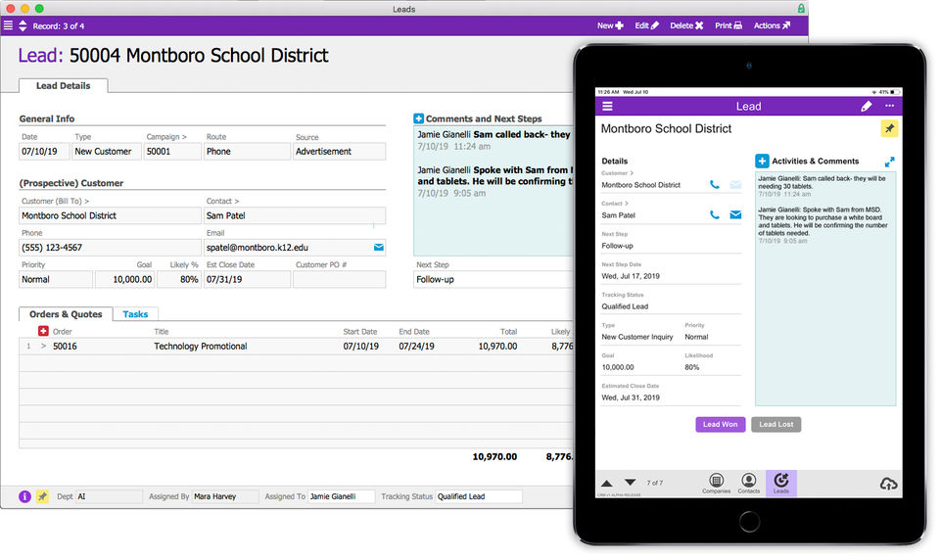Open the Actions menu in toolbar

point(773,25)
